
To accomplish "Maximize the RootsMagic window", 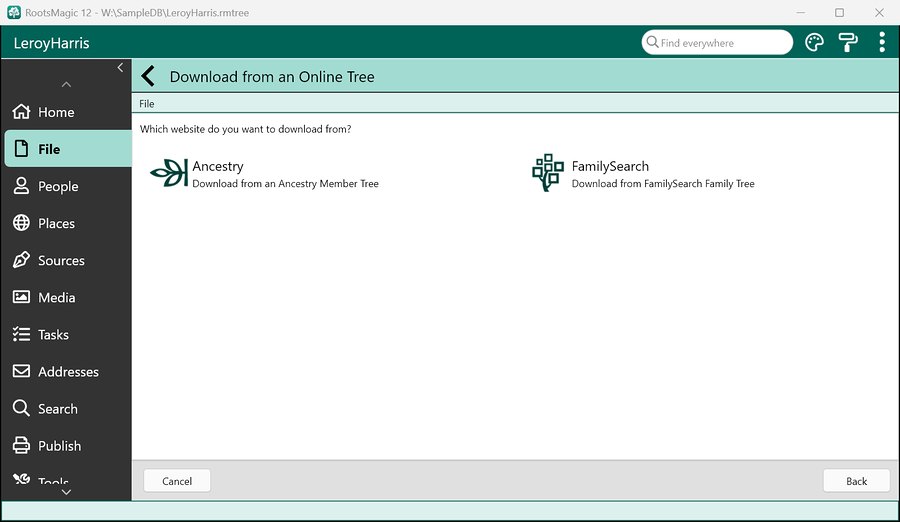I will tap(839, 12).
